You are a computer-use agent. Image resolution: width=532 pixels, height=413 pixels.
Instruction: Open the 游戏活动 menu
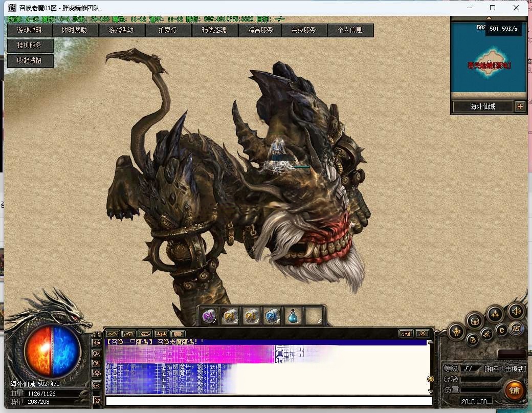tap(121, 30)
